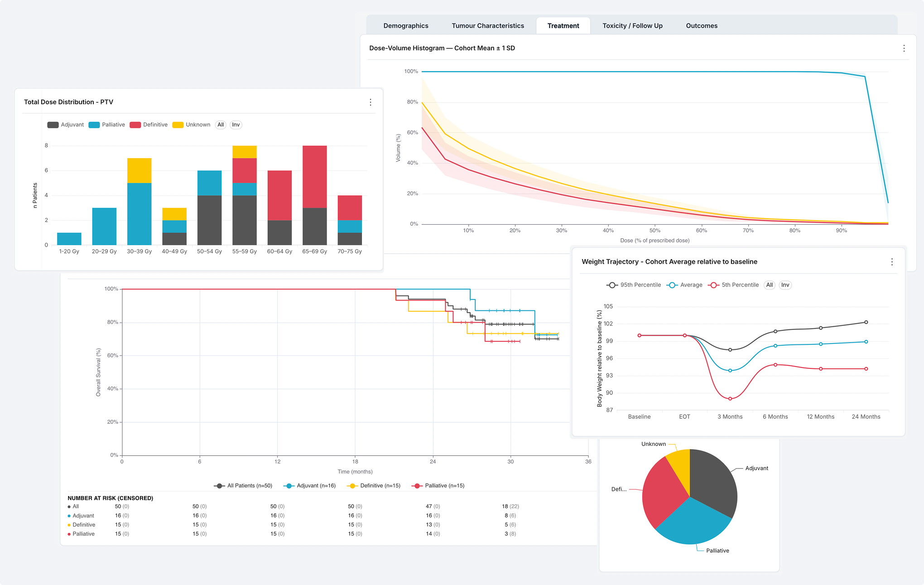Click 'NUMBER AT RISK (CENSORED)' heading
Image resolution: width=924 pixels, height=585 pixels.
[x=111, y=498]
